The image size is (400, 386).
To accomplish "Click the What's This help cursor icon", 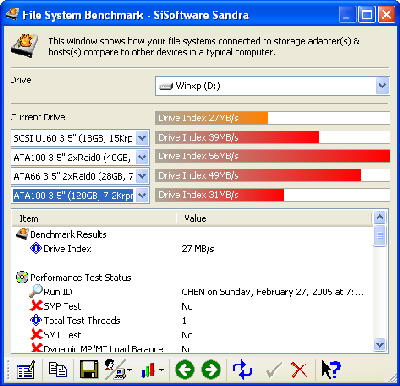I will 331,369.
